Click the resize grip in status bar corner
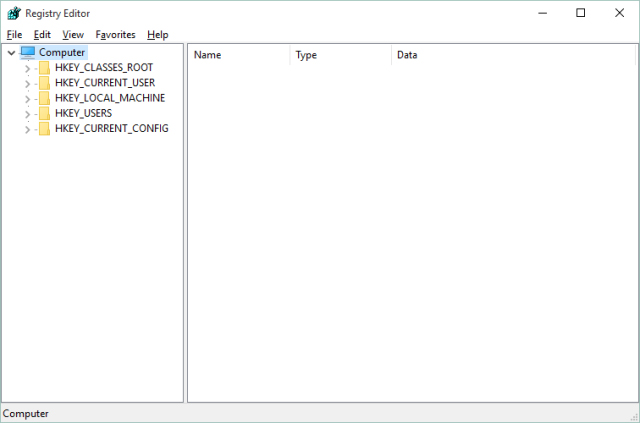This screenshot has width=640, height=423. click(634, 417)
